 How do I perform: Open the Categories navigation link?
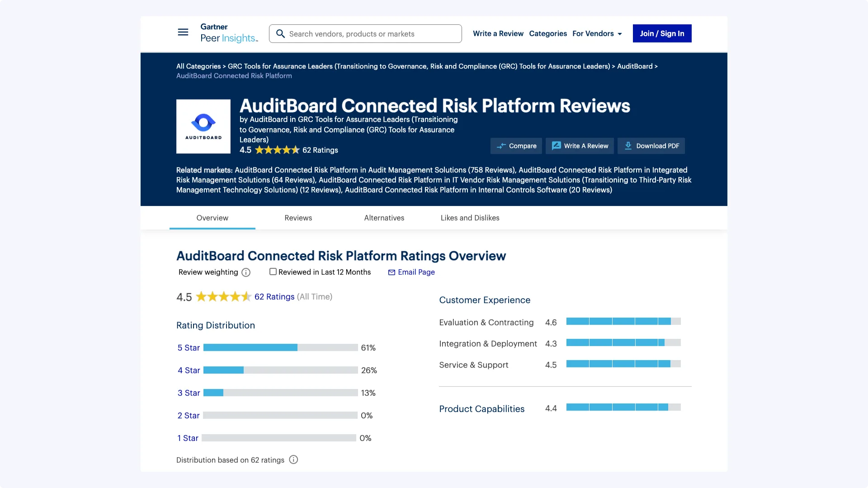547,33
